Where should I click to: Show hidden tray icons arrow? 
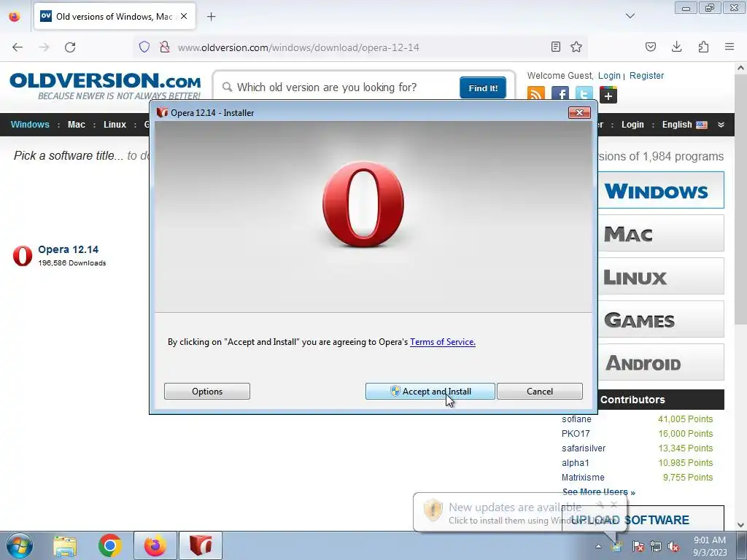[x=598, y=547]
